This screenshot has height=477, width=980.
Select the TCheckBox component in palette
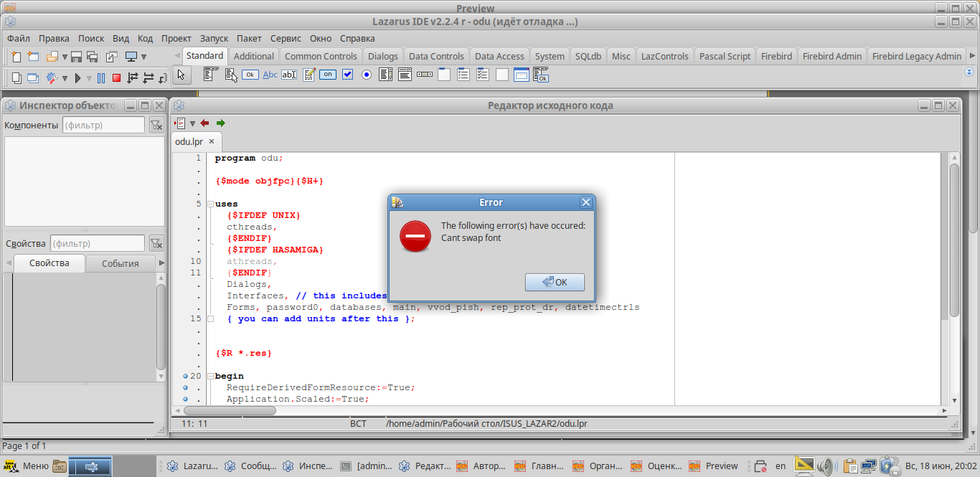(x=348, y=75)
